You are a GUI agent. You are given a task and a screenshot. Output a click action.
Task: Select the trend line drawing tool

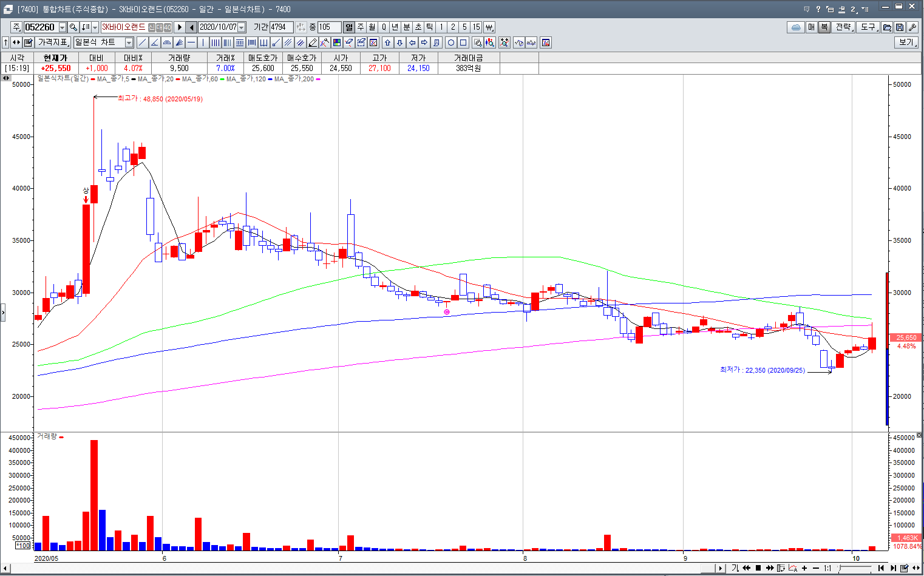coord(142,42)
